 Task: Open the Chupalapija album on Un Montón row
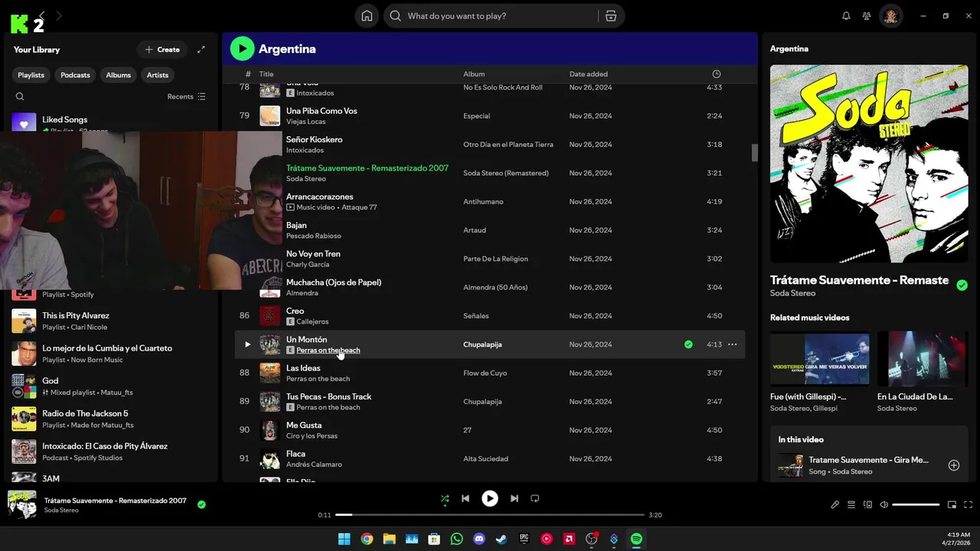click(x=482, y=344)
